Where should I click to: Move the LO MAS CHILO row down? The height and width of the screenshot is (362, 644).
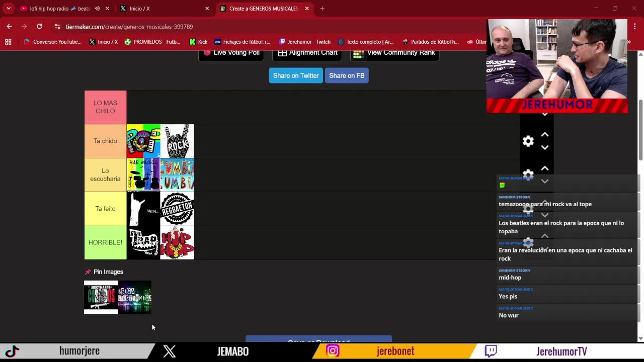[545, 115]
